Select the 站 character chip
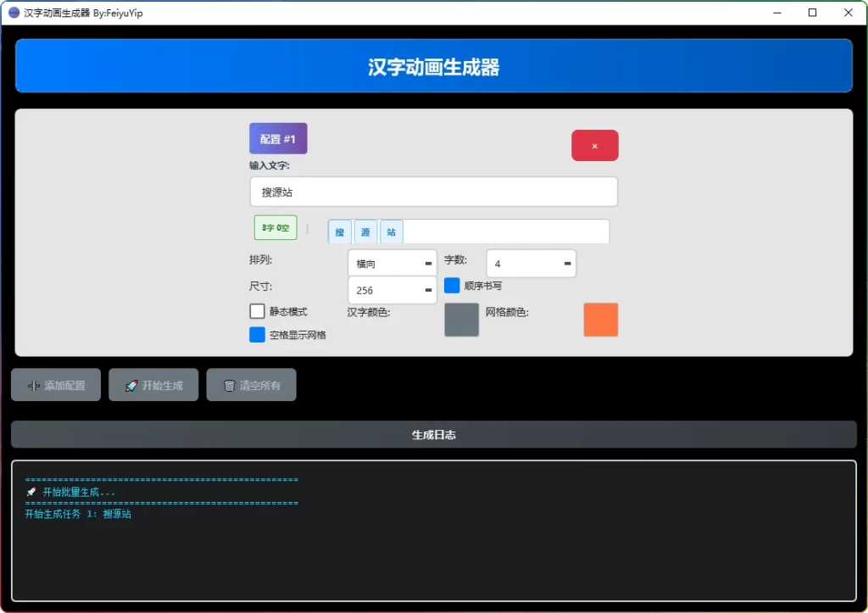Viewport: 868px width, 613px height. coord(391,231)
